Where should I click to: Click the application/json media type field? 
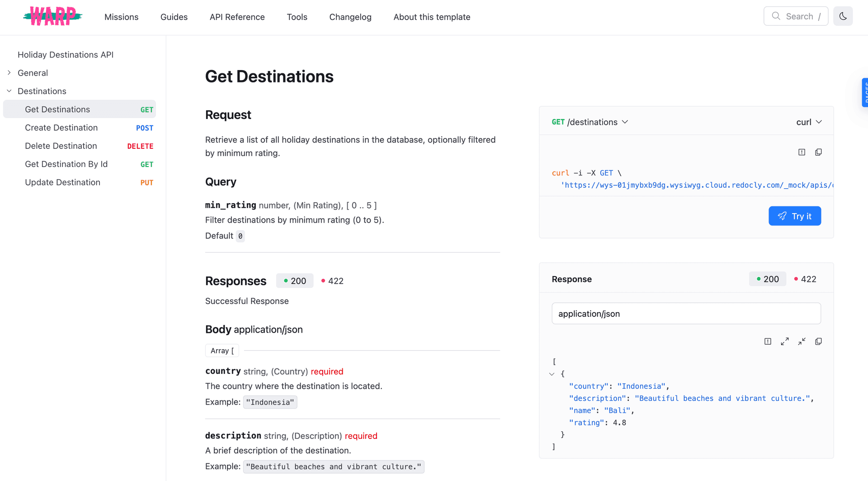686,313
